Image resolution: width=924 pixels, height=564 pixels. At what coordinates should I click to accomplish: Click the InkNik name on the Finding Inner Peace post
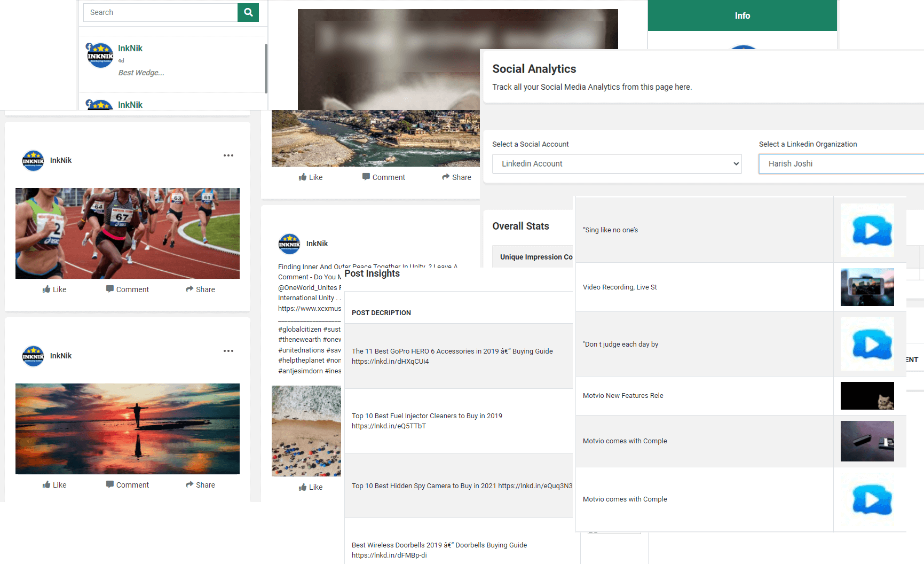(x=317, y=244)
